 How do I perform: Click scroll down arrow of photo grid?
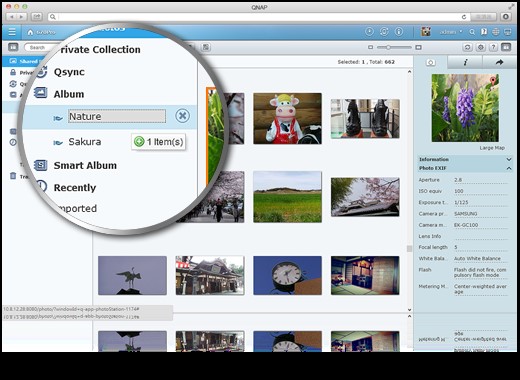click(409, 310)
